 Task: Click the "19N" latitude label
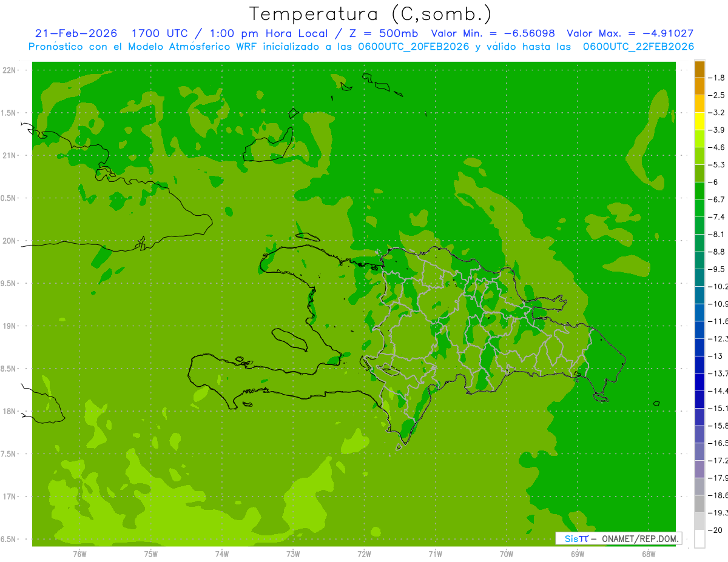10,326
